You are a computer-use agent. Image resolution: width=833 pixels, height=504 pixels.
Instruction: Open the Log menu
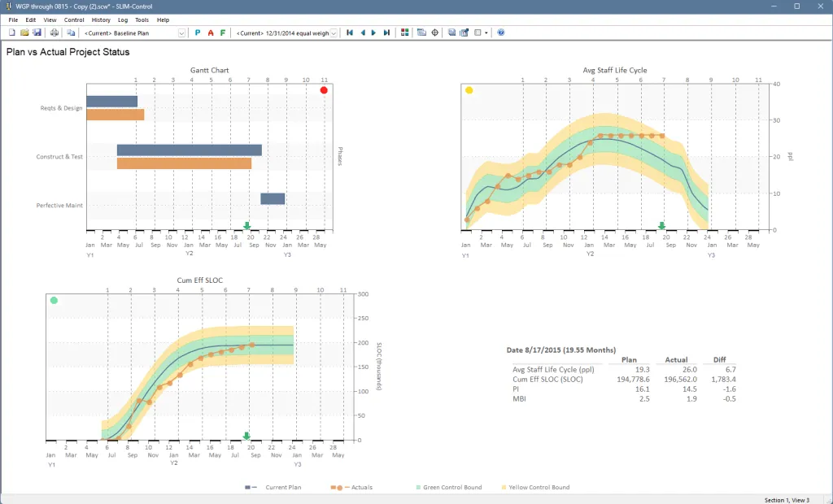(x=123, y=20)
